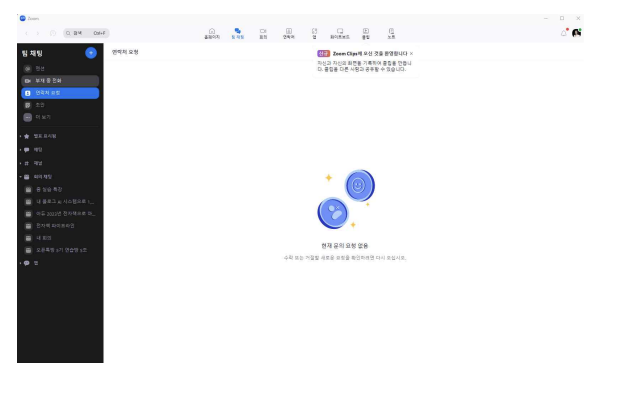Open Mentions with the @ icon

coord(60,69)
